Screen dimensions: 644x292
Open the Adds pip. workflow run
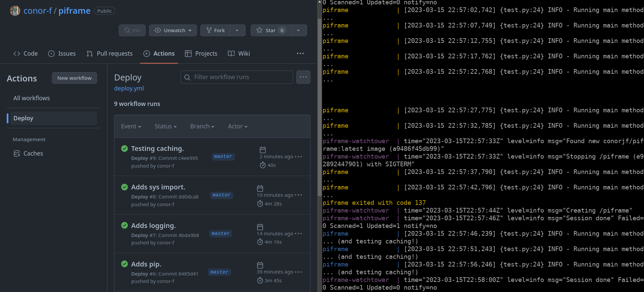pos(146,264)
